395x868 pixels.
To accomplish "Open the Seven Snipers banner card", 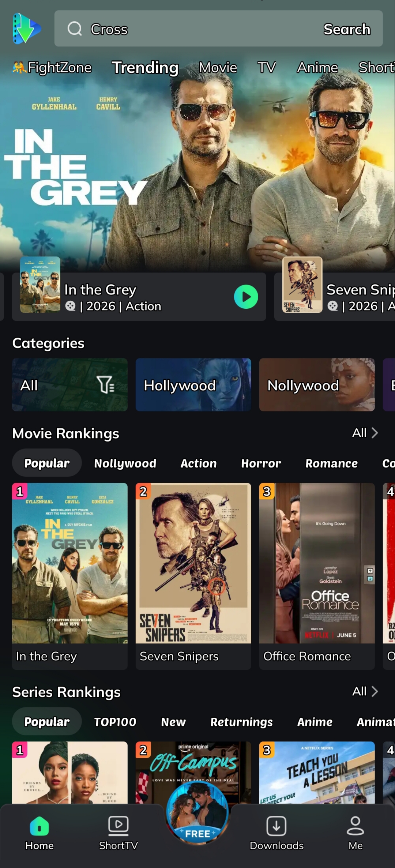I will point(335,297).
